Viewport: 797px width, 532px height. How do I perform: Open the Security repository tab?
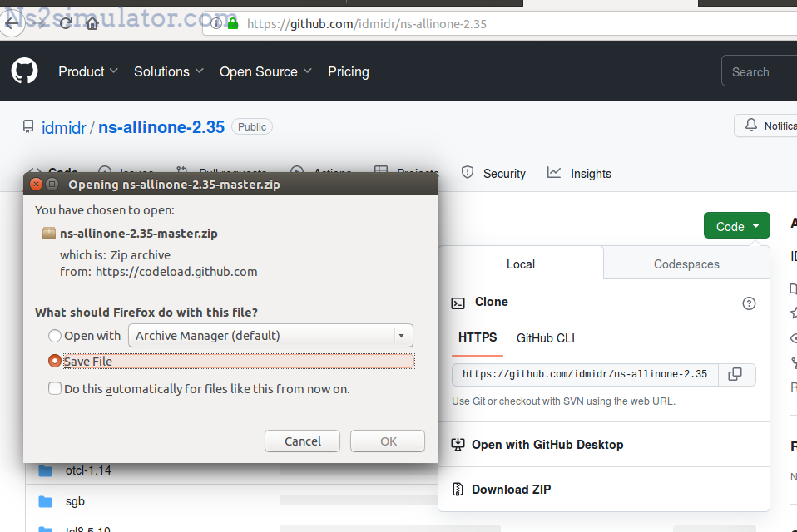(x=493, y=174)
